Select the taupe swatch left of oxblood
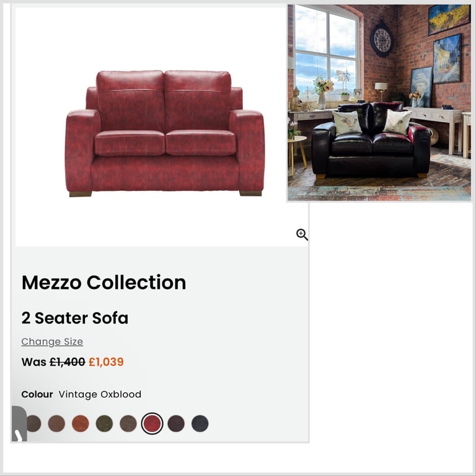 pos(128,423)
